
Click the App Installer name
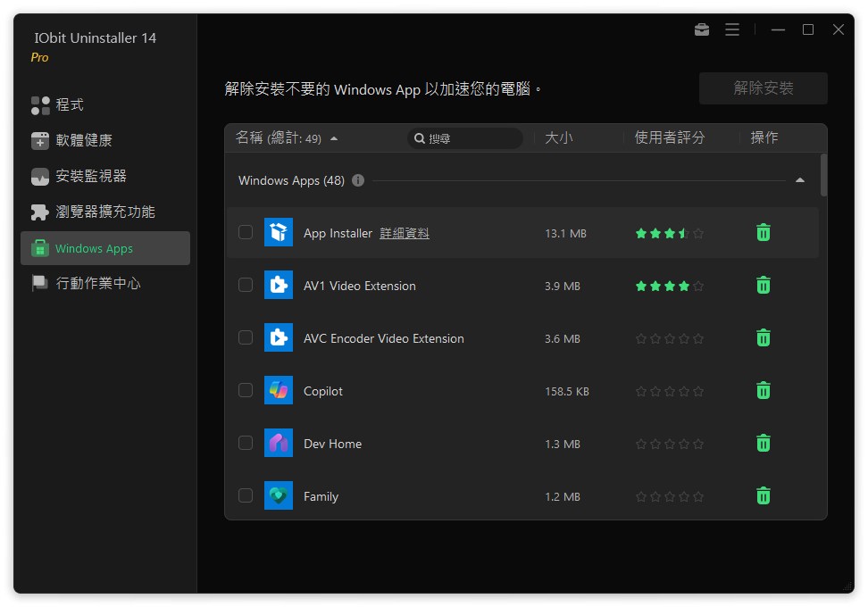pos(338,234)
